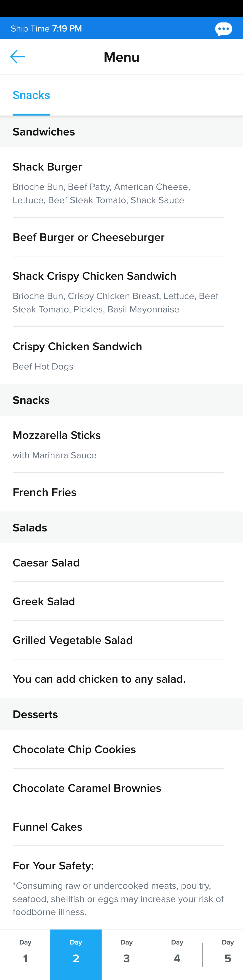Tap the back arrow icon
This screenshot has width=243, height=980.
coord(17,57)
